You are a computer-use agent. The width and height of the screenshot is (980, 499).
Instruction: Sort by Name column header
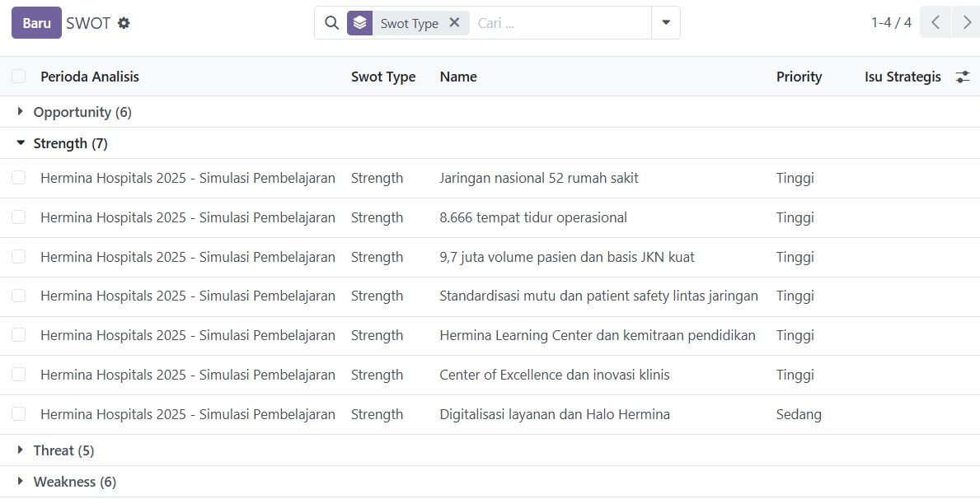(458, 77)
